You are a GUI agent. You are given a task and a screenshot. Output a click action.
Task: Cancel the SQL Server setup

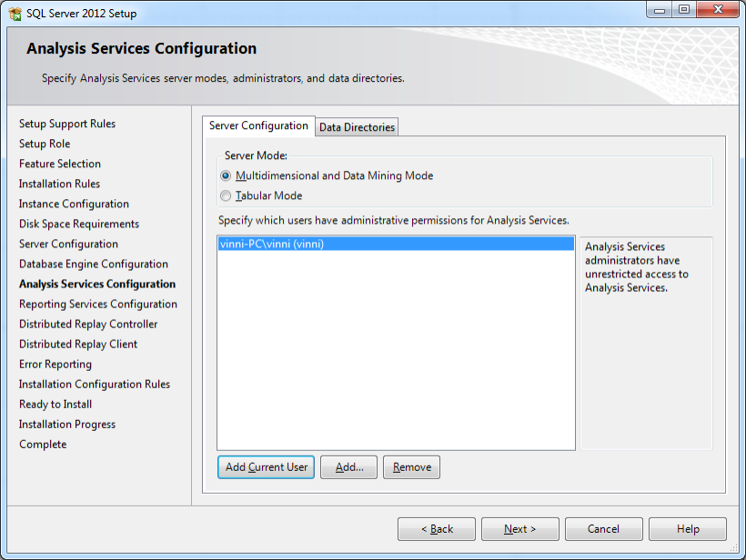coord(604,529)
